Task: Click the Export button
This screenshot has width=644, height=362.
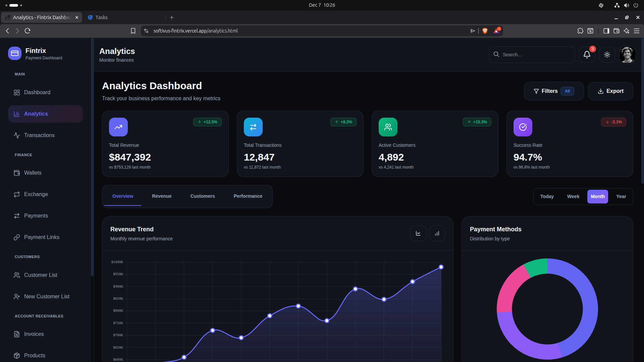Action: 610,91
